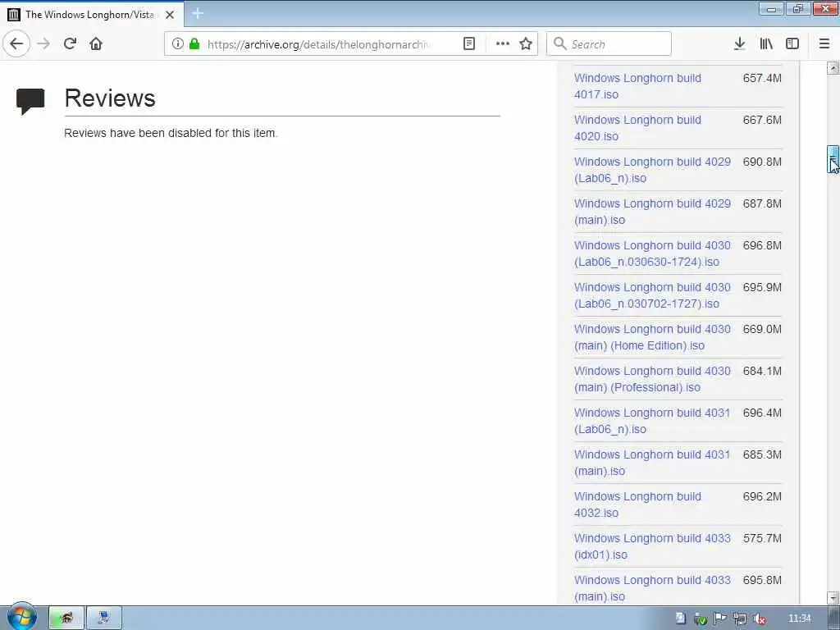The width and height of the screenshot is (840, 630).
Task: Download build 4030 (main) (Professional).iso
Action: pos(652,378)
